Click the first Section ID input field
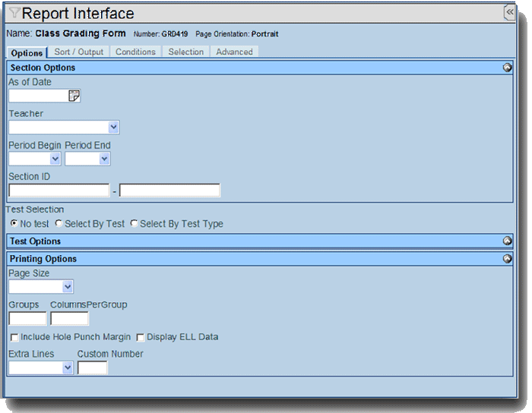This screenshot has width=532, height=413. click(59, 191)
